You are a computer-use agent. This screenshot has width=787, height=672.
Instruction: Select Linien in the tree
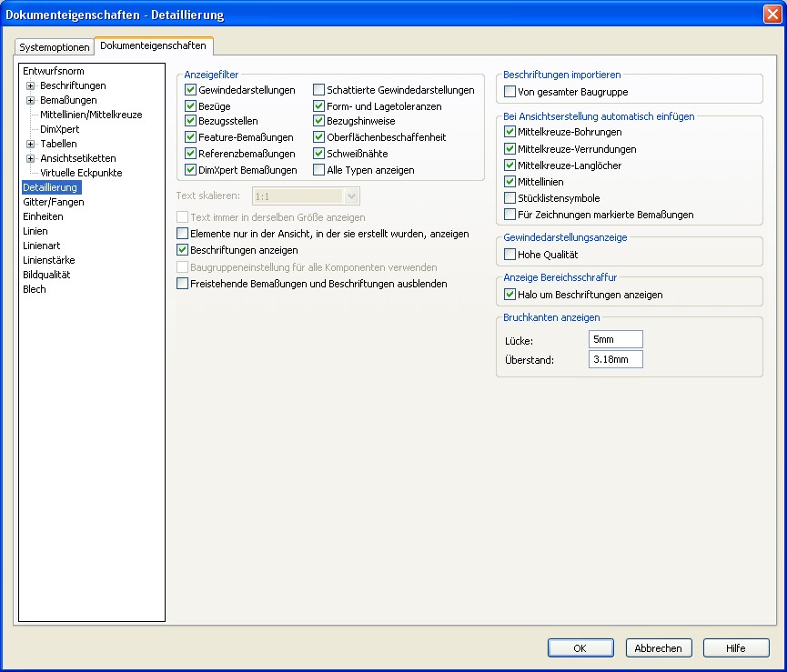[x=35, y=231]
